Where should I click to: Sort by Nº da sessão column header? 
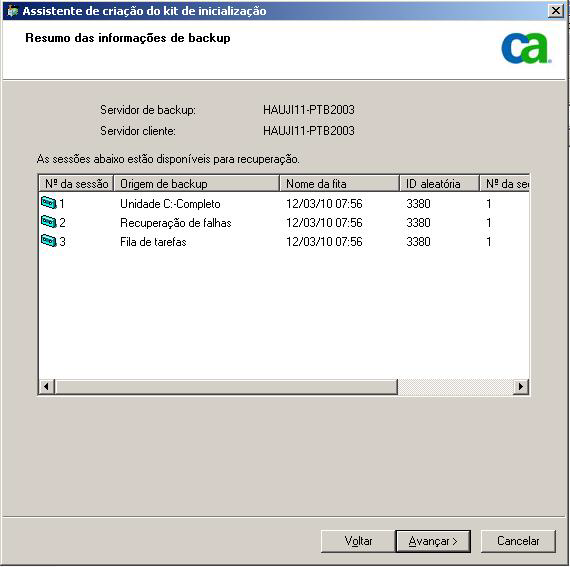[76, 184]
